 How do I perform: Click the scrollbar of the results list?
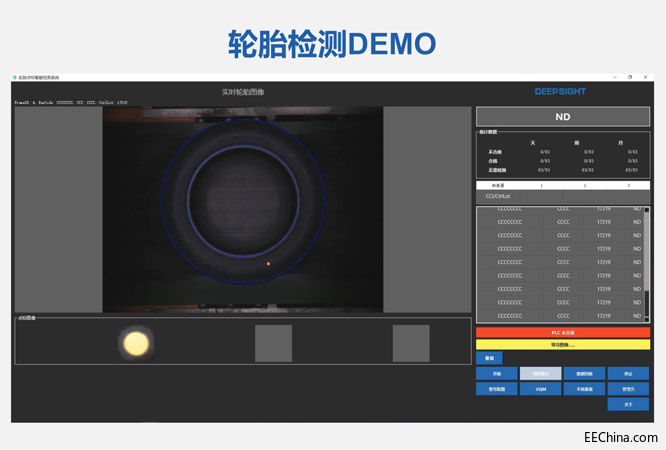646,264
